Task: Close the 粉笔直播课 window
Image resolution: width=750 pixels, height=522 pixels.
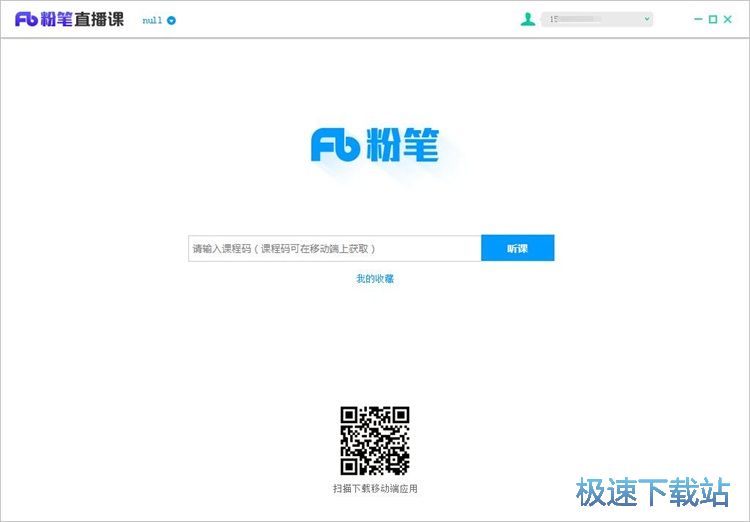Action: tap(728, 19)
